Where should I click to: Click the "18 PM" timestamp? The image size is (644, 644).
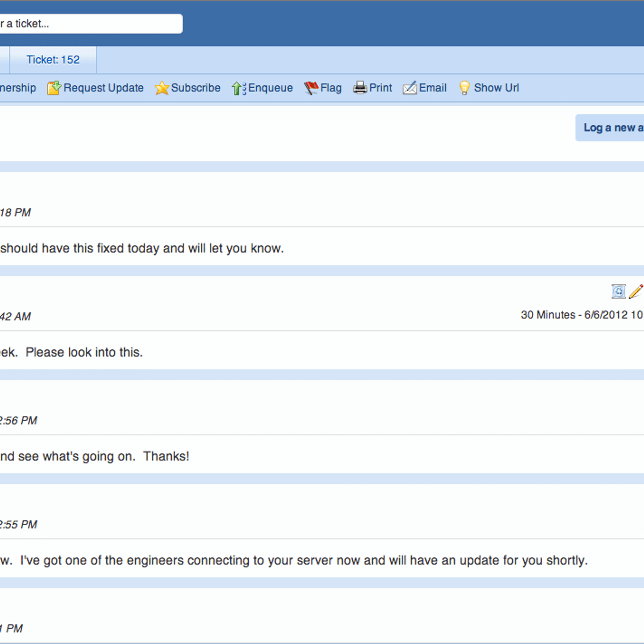15,213
